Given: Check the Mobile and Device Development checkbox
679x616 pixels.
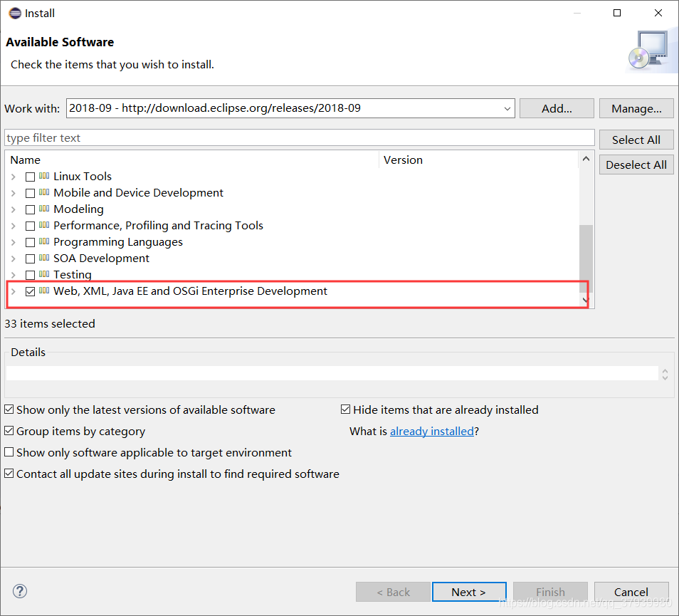Looking at the screenshot, I should point(30,193).
